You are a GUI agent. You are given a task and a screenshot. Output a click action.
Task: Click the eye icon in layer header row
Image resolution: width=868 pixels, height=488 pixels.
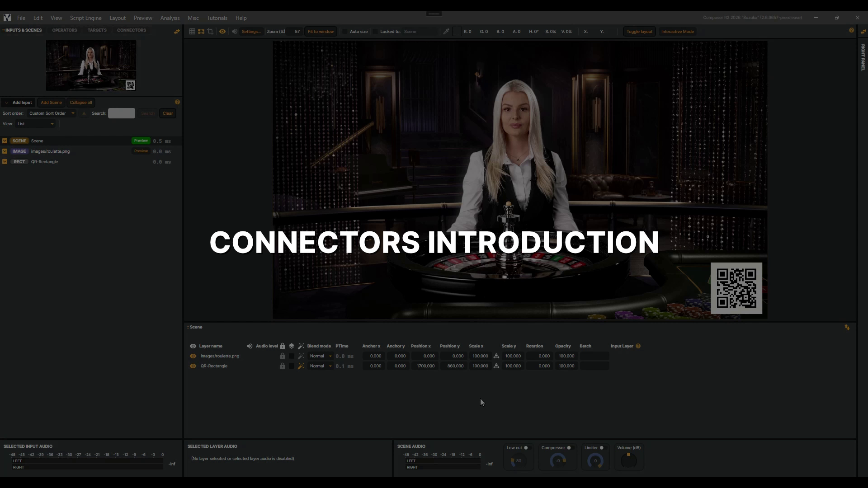[x=193, y=346]
